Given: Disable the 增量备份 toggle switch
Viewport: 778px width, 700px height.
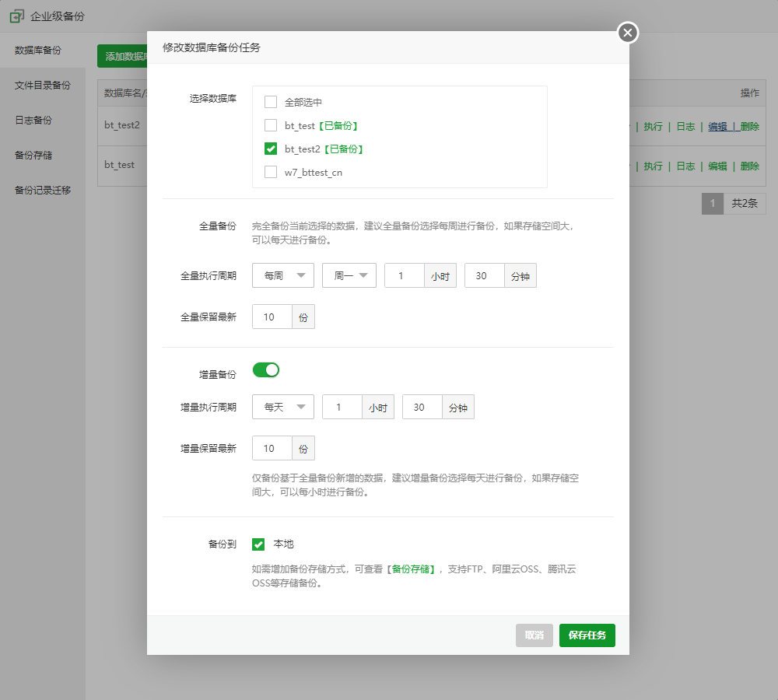Looking at the screenshot, I should [265, 370].
